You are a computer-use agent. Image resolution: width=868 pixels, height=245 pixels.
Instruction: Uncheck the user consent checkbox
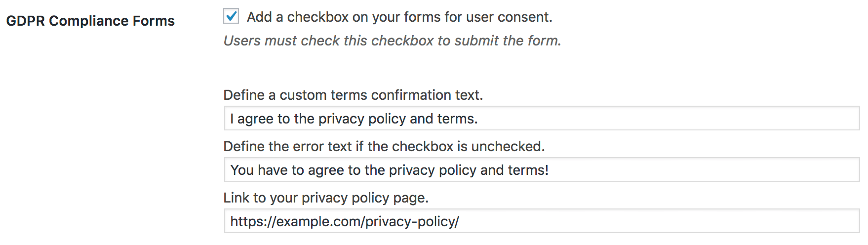pos(231,16)
